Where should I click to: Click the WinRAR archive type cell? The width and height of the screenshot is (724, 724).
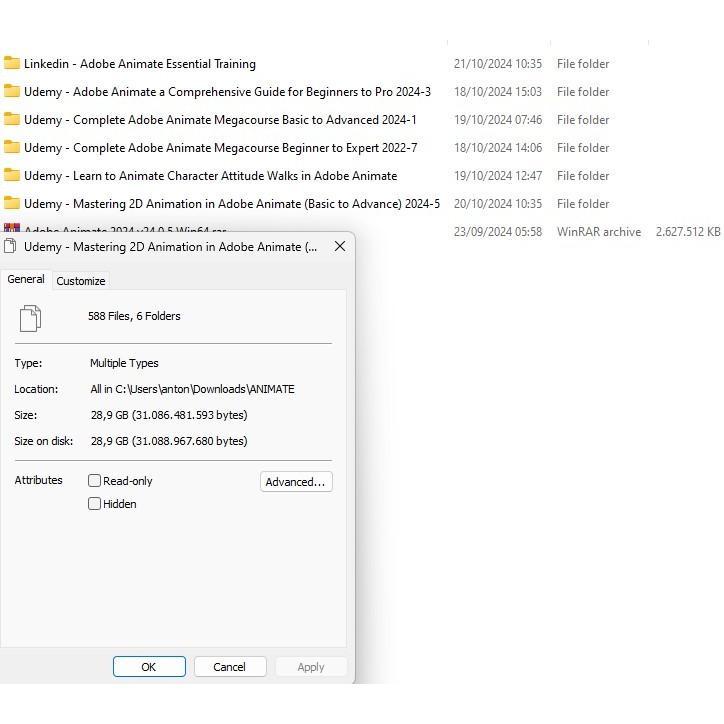(599, 232)
